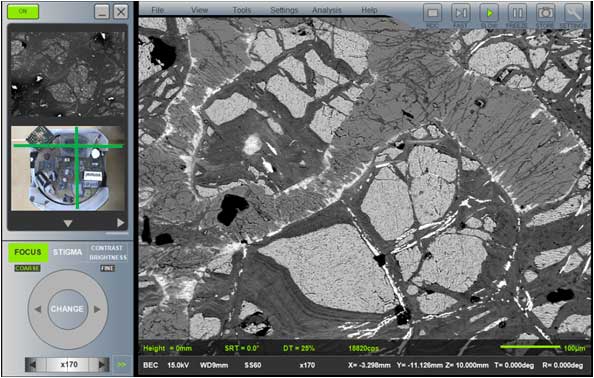Close the control panel with the X button
The height and width of the screenshot is (378, 594).
(x=121, y=12)
